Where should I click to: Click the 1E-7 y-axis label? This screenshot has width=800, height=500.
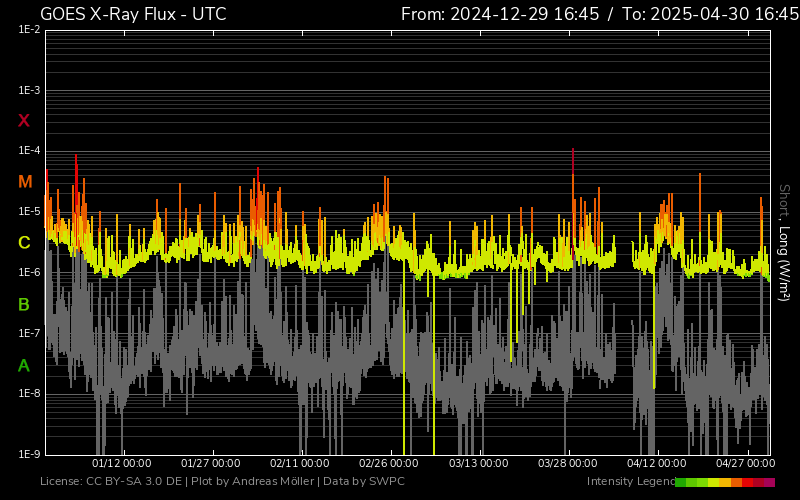coord(30,333)
